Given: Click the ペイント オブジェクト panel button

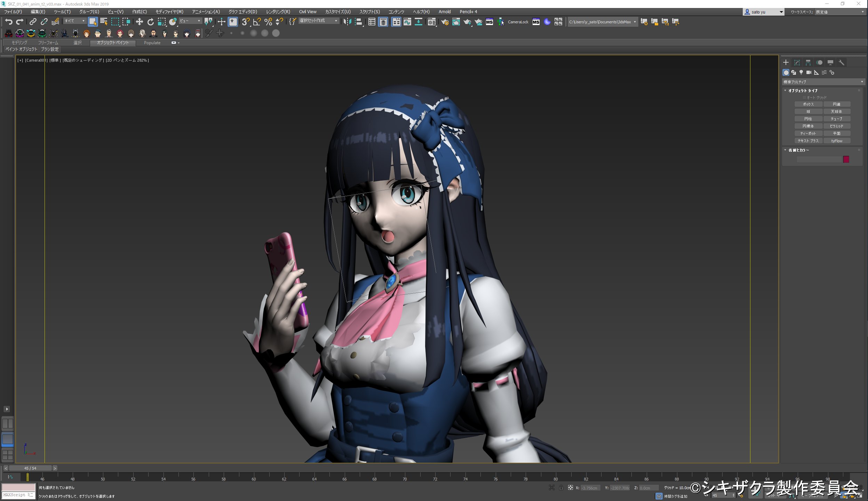Looking at the screenshot, I should point(21,49).
